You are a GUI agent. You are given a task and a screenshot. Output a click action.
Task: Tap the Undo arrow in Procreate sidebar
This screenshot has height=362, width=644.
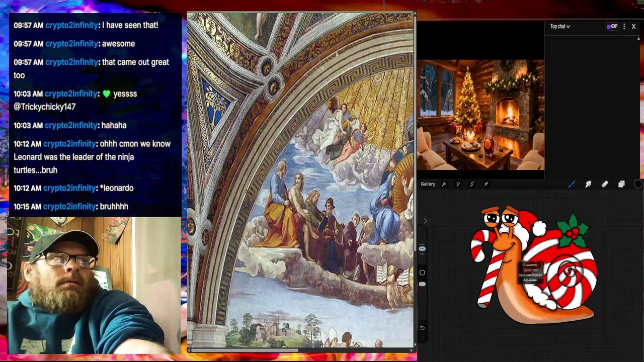(x=422, y=328)
